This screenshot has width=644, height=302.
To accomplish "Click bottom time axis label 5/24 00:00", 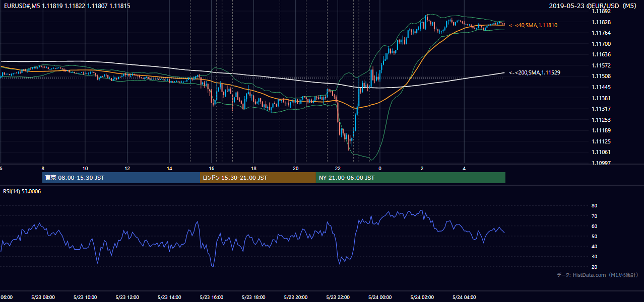I will (x=380, y=297).
